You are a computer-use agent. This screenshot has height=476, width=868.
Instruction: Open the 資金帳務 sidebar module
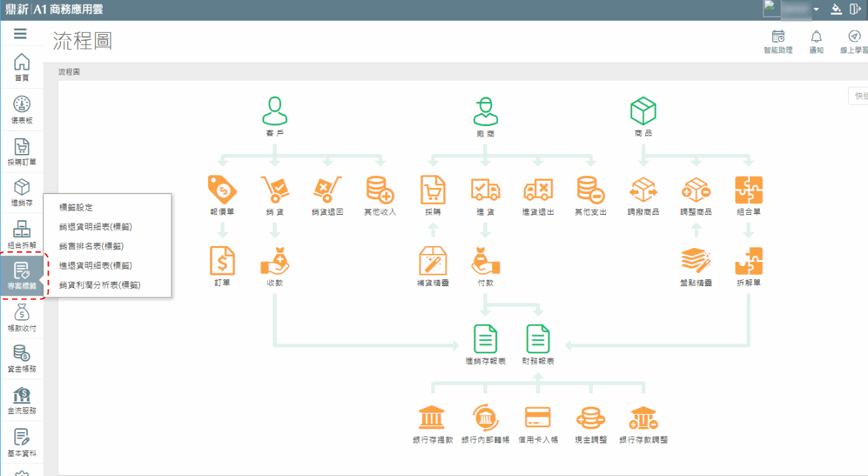click(22, 359)
